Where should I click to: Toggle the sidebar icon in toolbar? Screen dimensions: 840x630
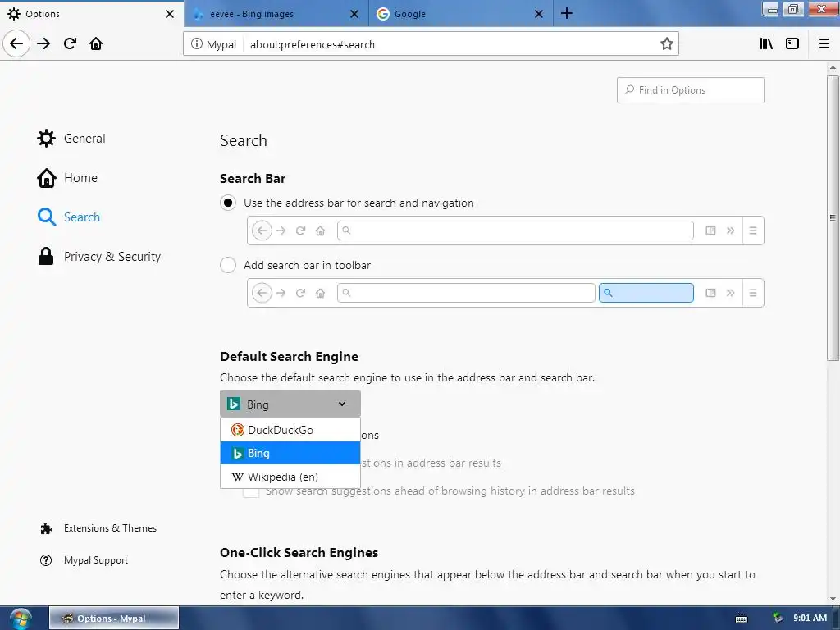[792, 43]
